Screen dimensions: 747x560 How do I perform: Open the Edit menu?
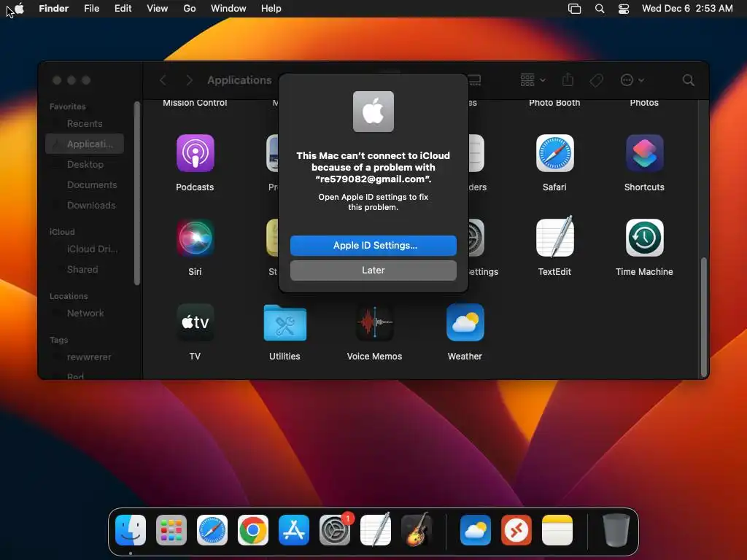pos(123,9)
